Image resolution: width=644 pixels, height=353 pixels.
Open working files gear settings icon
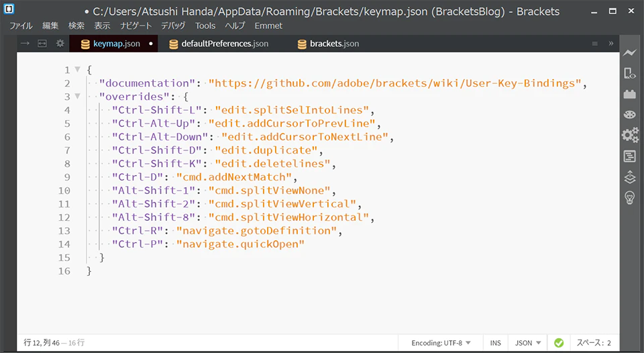[60, 43]
